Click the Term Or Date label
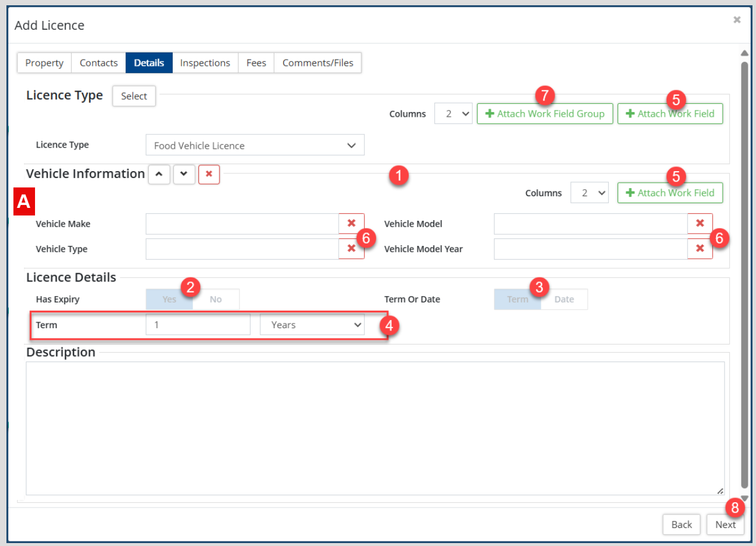 (412, 300)
